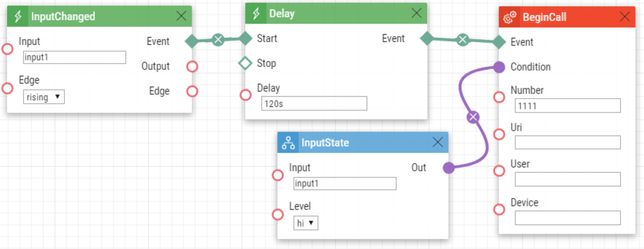Click the lightning icon on InputChanged node
Screen dimensions: 644x249
[x=19, y=17]
